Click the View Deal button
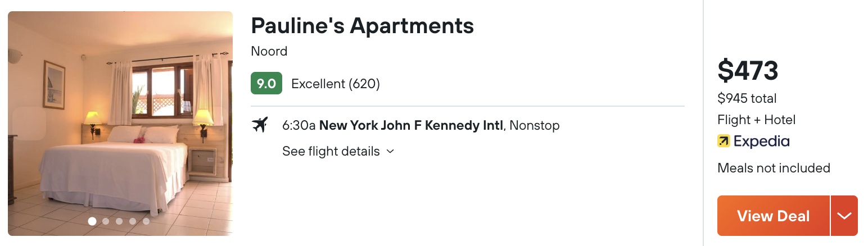 [773, 216]
